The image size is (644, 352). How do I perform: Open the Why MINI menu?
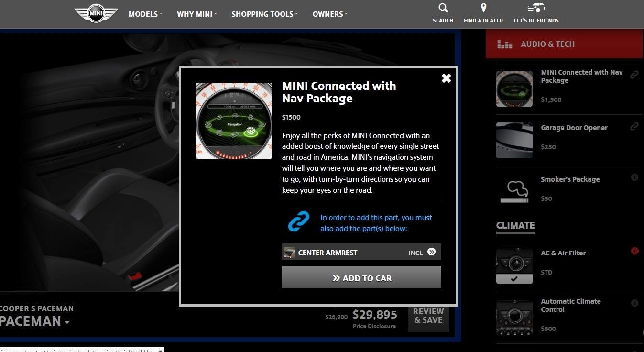[x=196, y=14]
